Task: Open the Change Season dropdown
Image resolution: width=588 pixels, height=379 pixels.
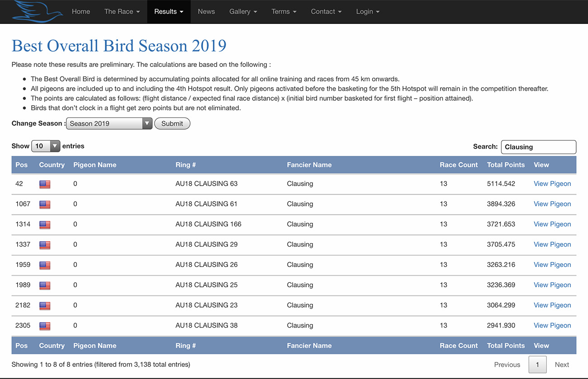Action: click(109, 124)
